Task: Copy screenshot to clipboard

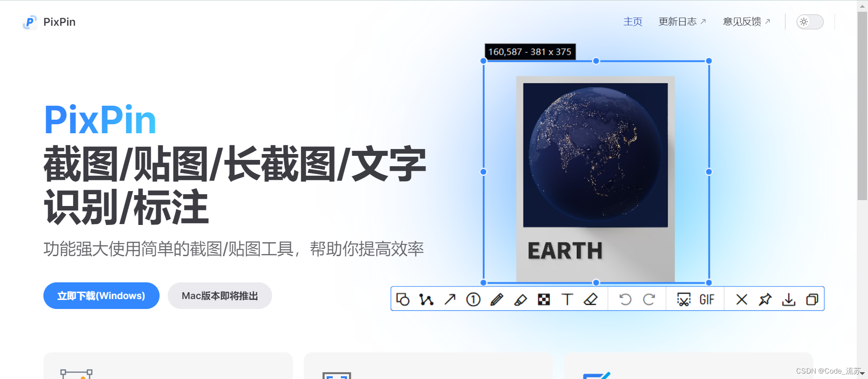Action: coord(812,299)
